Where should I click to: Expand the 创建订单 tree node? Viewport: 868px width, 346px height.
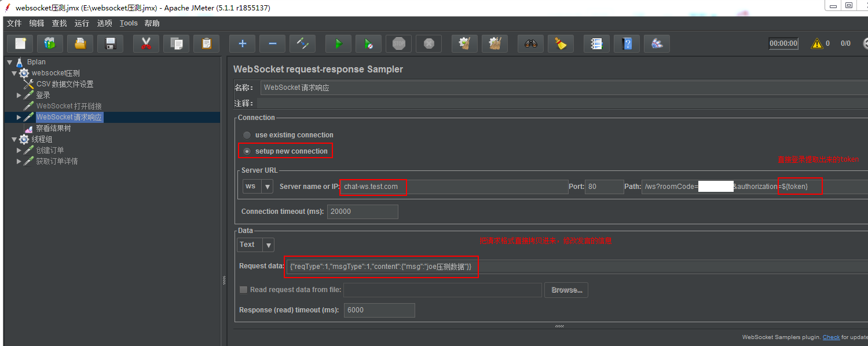[19, 150]
